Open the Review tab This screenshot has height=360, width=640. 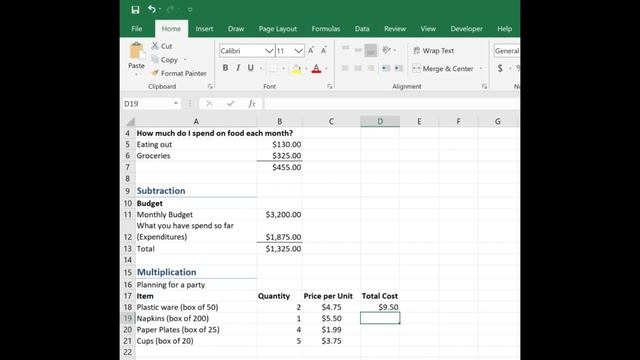click(395, 29)
